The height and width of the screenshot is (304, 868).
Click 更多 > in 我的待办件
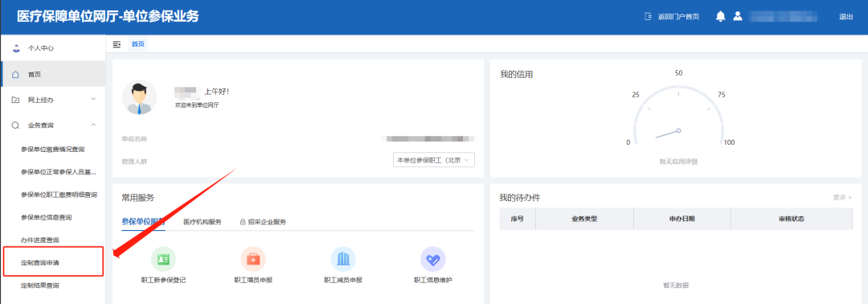pyautogui.click(x=842, y=197)
